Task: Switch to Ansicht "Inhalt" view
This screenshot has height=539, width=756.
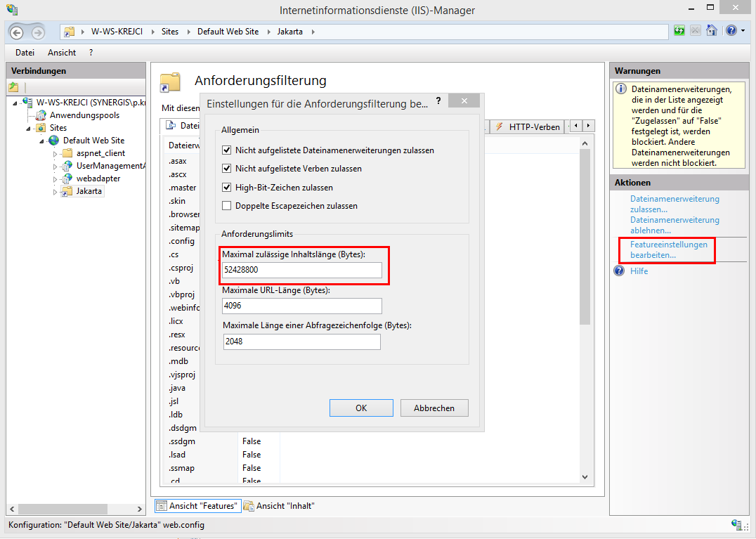Action: click(x=279, y=506)
